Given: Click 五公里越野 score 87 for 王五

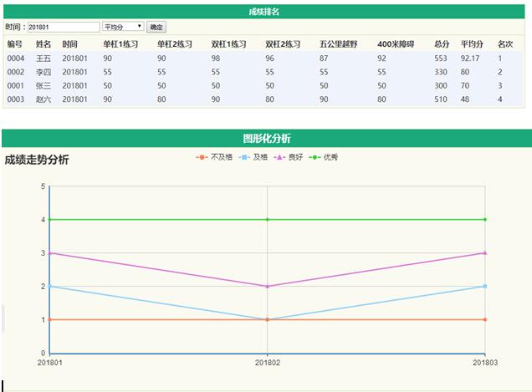Looking at the screenshot, I should coord(324,59).
